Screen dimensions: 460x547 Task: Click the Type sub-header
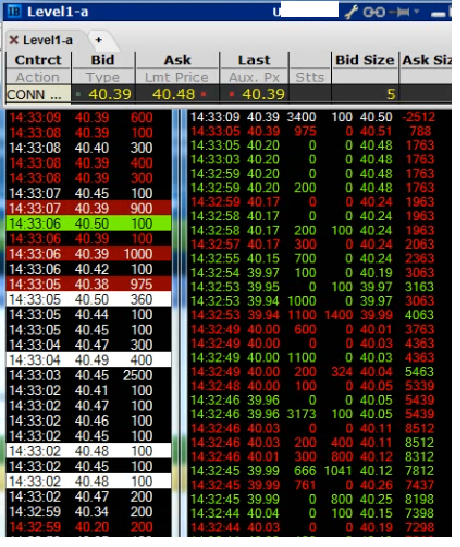pos(103,77)
